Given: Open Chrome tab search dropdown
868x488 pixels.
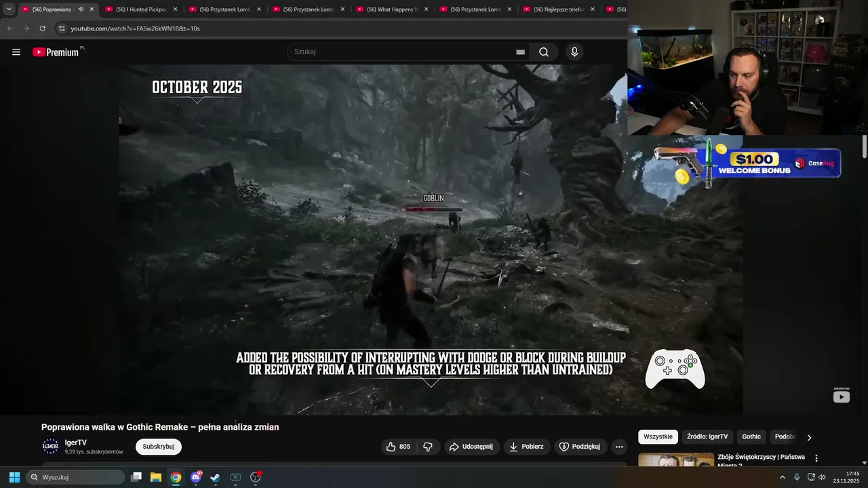Looking at the screenshot, I should pos(9,9).
